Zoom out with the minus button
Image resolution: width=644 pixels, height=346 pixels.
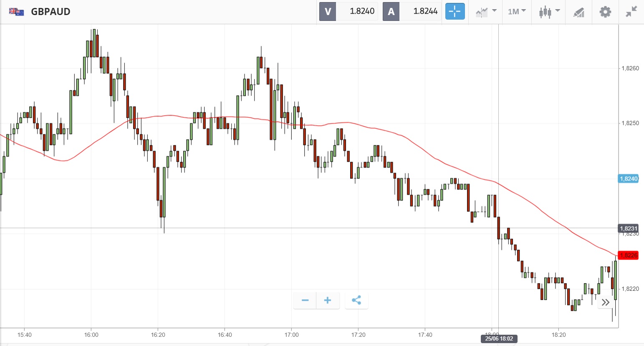tap(305, 300)
